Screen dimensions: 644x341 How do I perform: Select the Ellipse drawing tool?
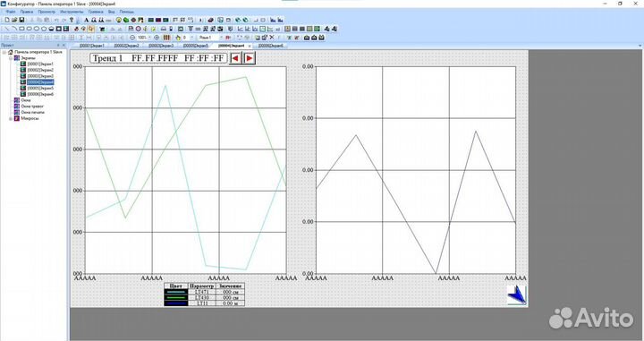(x=37, y=29)
